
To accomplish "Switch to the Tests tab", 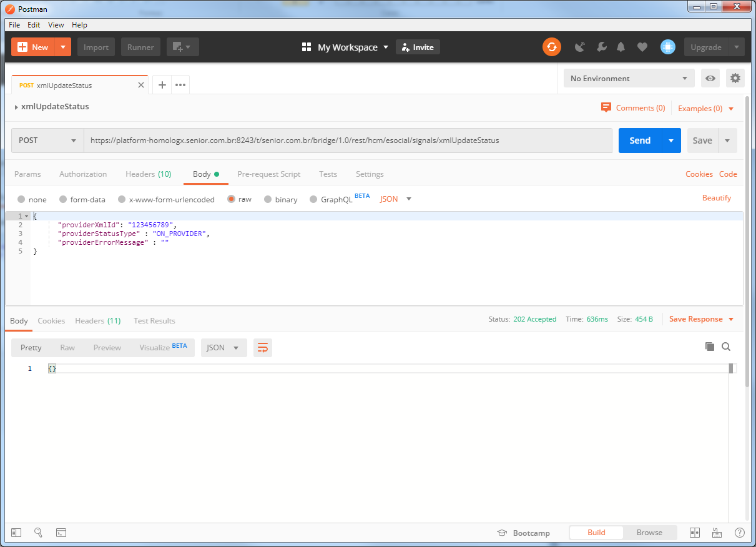I will [328, 174].
